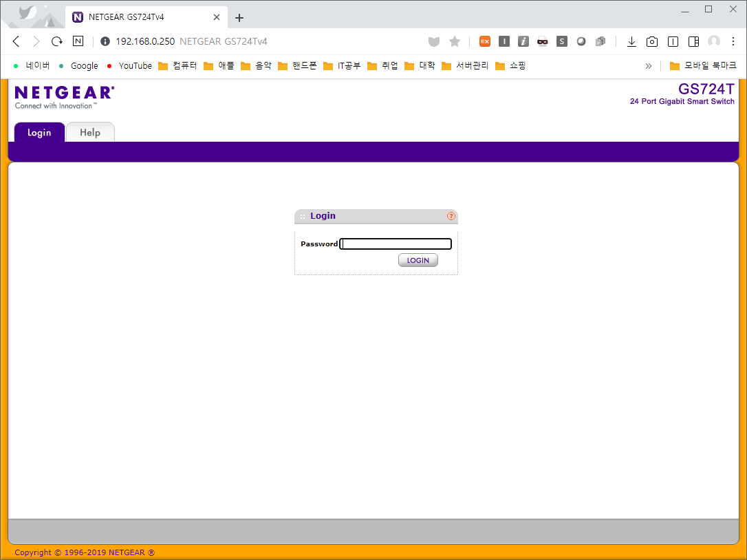Image resolution: width=747 pixels, height=560 pixels.
Task: Switch to the Help tab
Action: tap(90, 133)
